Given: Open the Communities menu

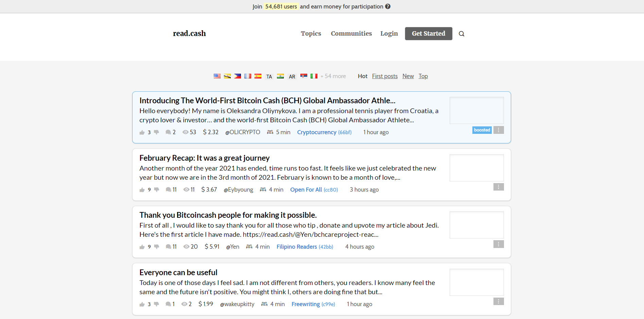Looking at the screenshot, I should coord(351,33).
